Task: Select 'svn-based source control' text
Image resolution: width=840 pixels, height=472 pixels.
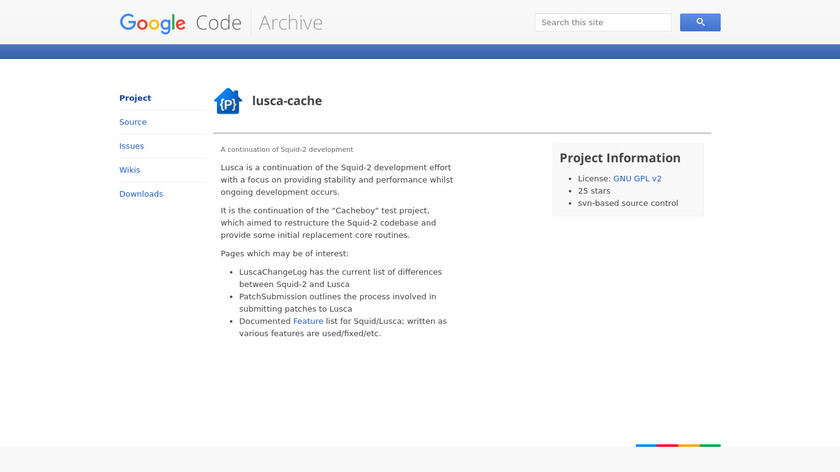Action: 628,203
